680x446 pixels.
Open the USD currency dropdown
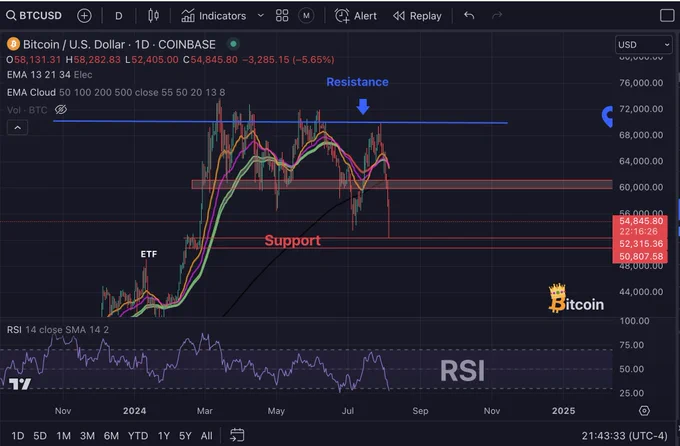(644, 45)
